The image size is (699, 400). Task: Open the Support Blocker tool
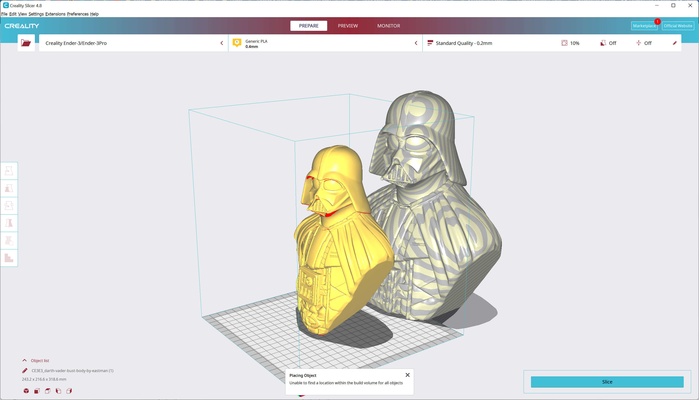[x=9, y=258]
